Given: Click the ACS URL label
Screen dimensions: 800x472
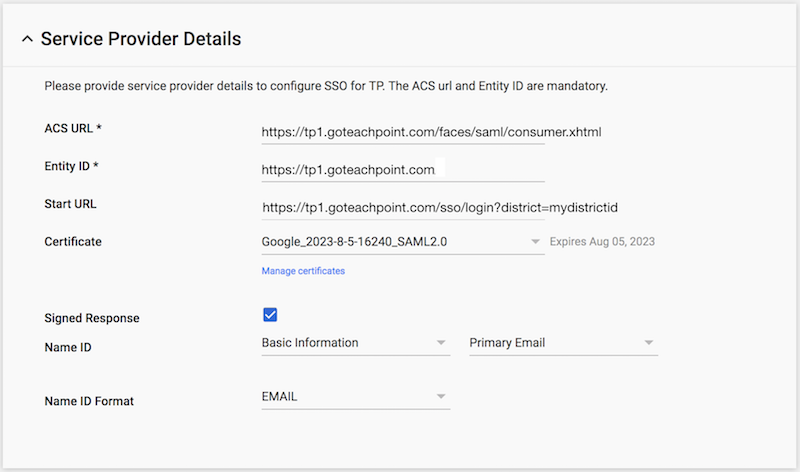Looking at the screenshot, I should pos(73,129).
